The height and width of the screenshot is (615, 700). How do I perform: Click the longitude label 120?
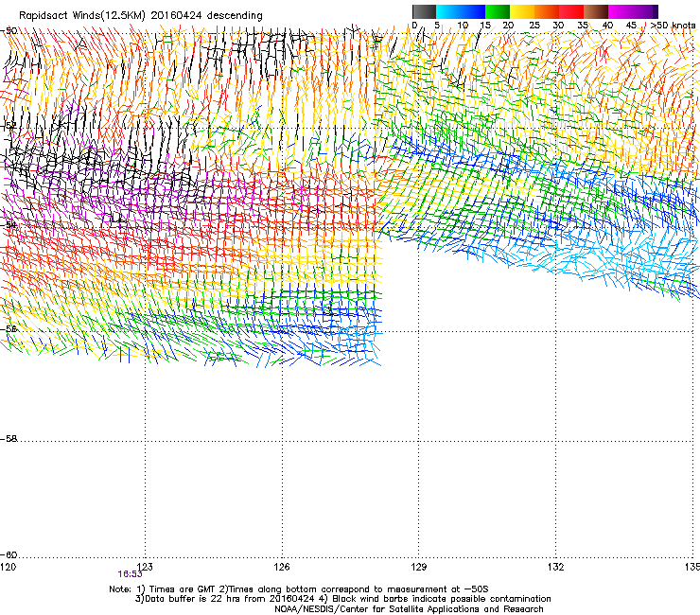[x=8, y=567]
